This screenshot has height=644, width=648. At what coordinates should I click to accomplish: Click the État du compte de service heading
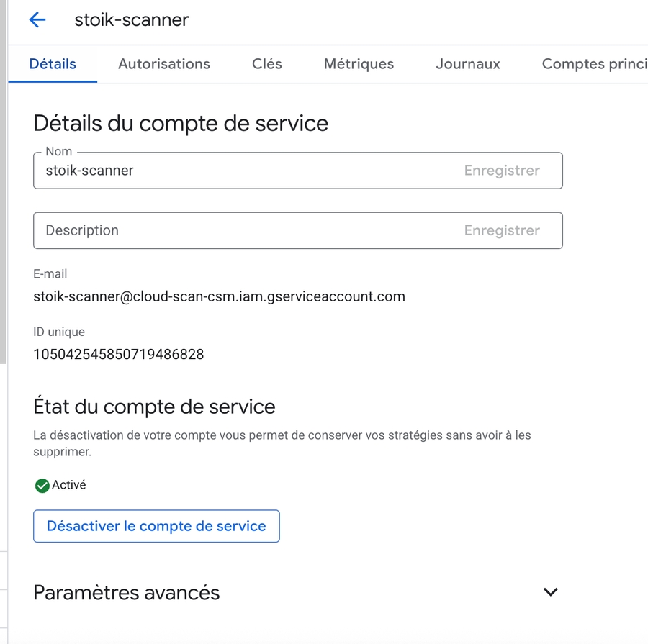click(x=154, y=407)
